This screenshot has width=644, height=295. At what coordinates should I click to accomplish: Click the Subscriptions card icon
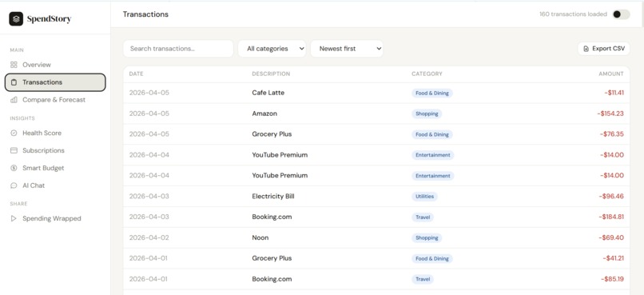(x=14, y=150)
